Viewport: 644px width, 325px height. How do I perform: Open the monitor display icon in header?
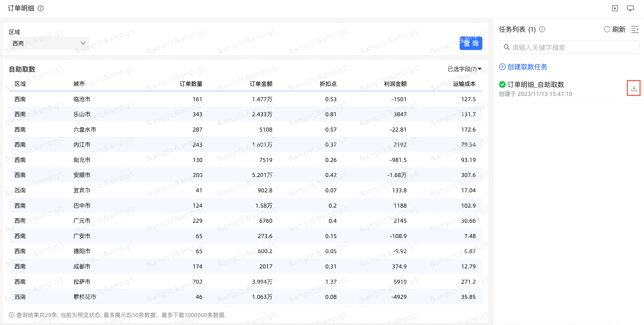[x=631, y=8]
